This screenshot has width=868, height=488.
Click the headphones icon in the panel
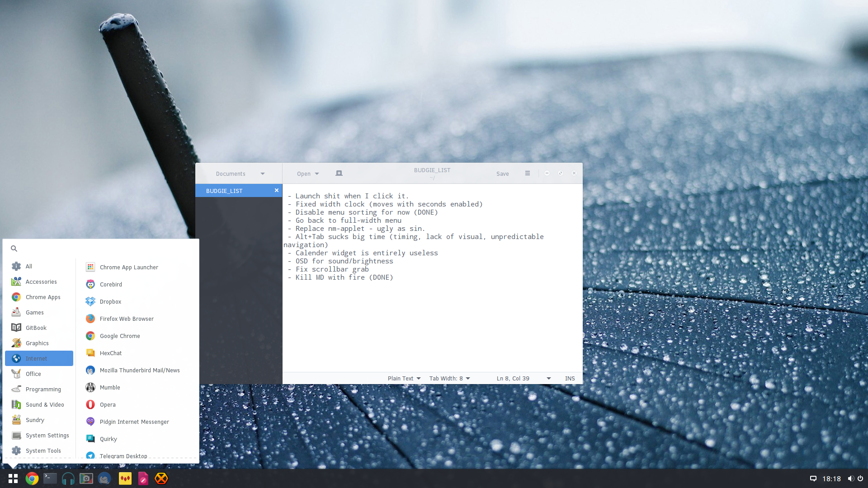[x=68, y=479]
